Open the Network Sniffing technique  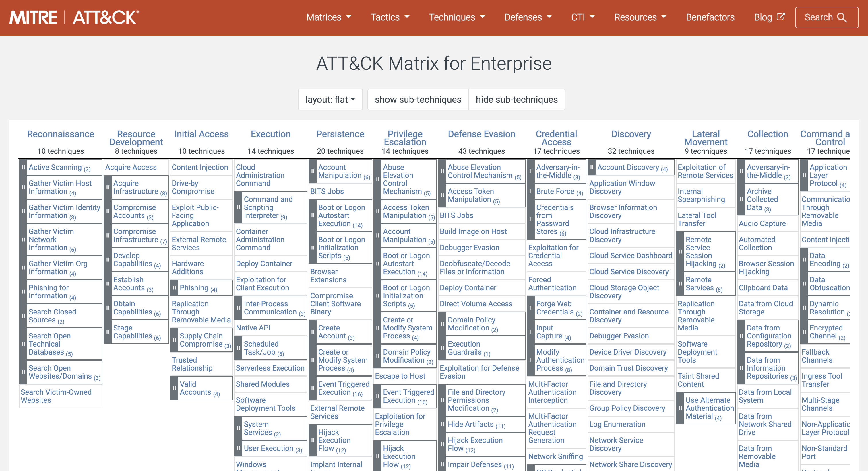[555, 457]
